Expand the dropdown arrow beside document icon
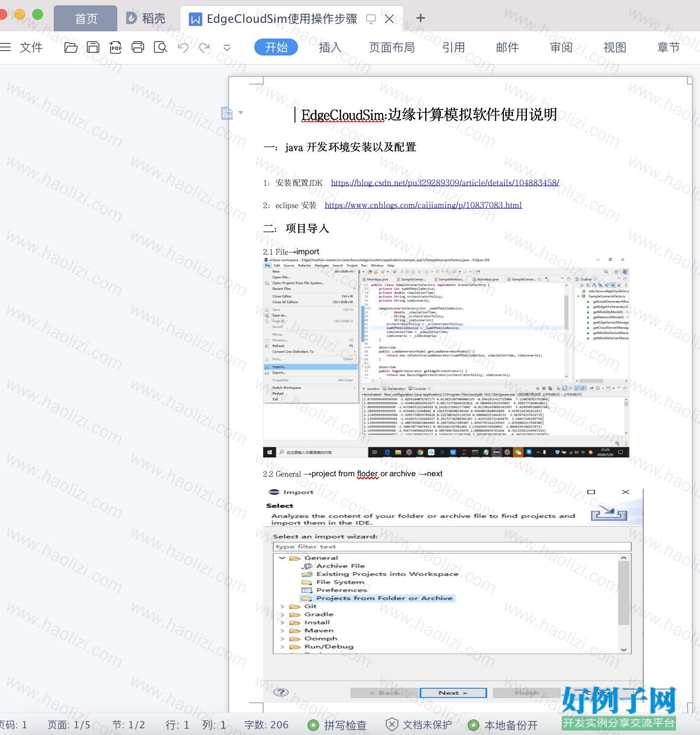700x735 pixels. click(x=241, y=113)
